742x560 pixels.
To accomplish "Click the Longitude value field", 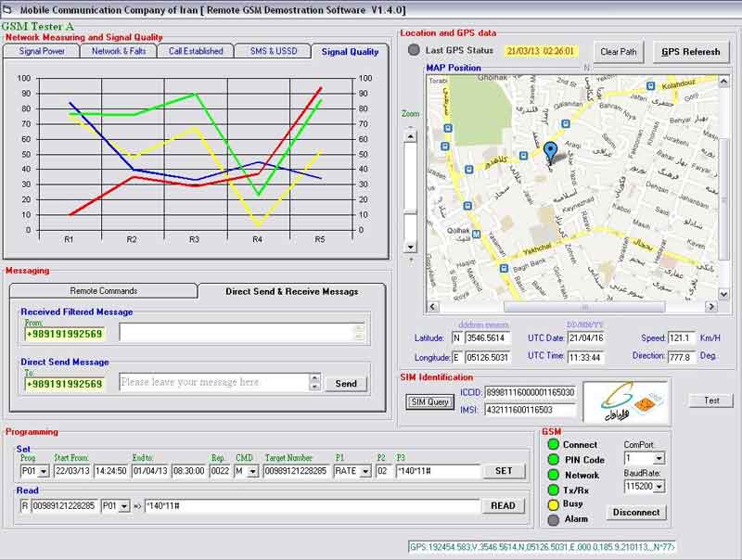I will [x=488, y=357].
